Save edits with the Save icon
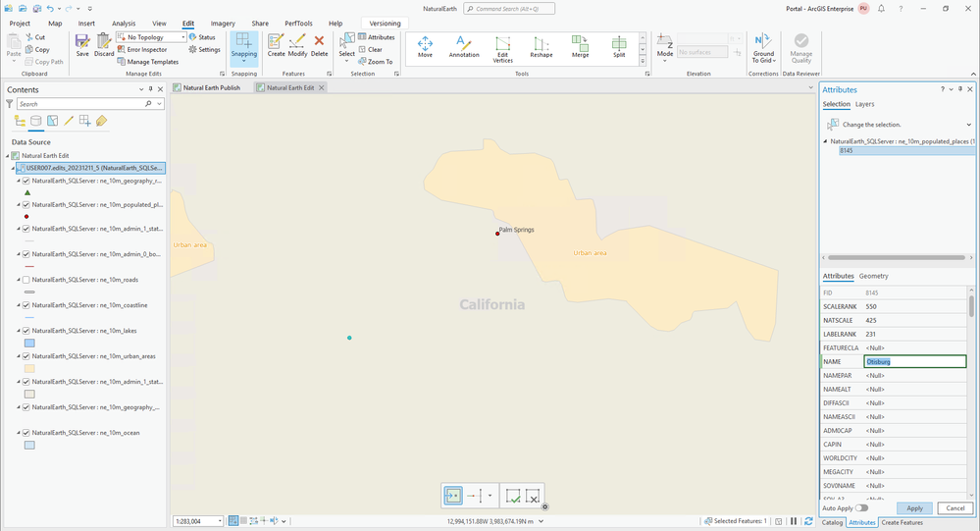The height and width of the screenshot is (531, 980). coord(82,45)
